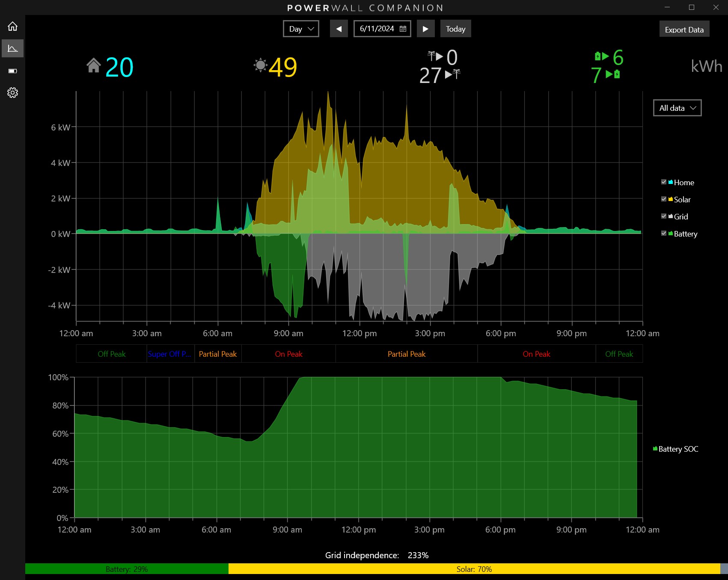Select the evening On Peak tariff segment

pyautogui.click(x=536, y=354)
